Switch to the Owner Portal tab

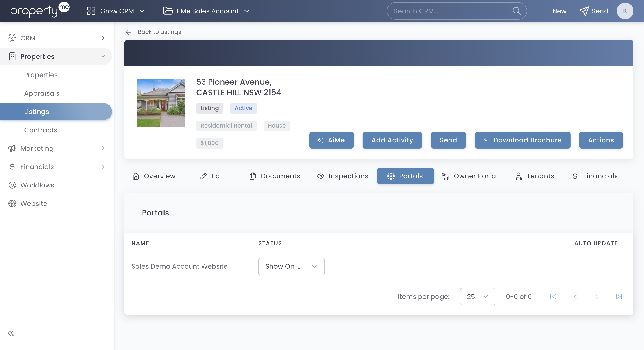pos(470,176)
